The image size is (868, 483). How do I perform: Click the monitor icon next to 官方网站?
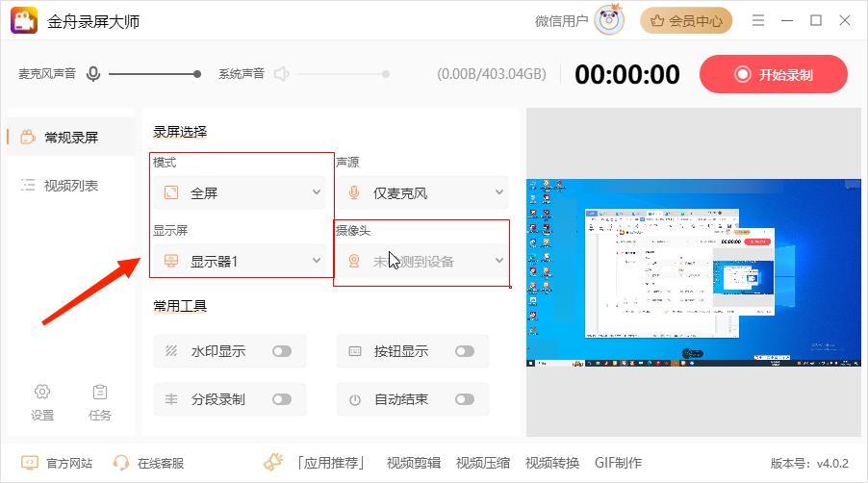(x=29, y=463)
